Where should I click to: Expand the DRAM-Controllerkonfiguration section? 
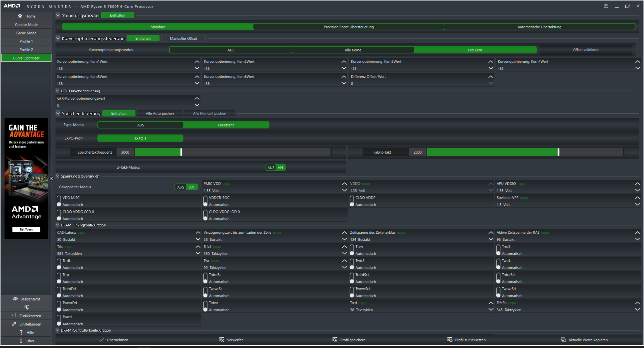[x=57, y=330]
